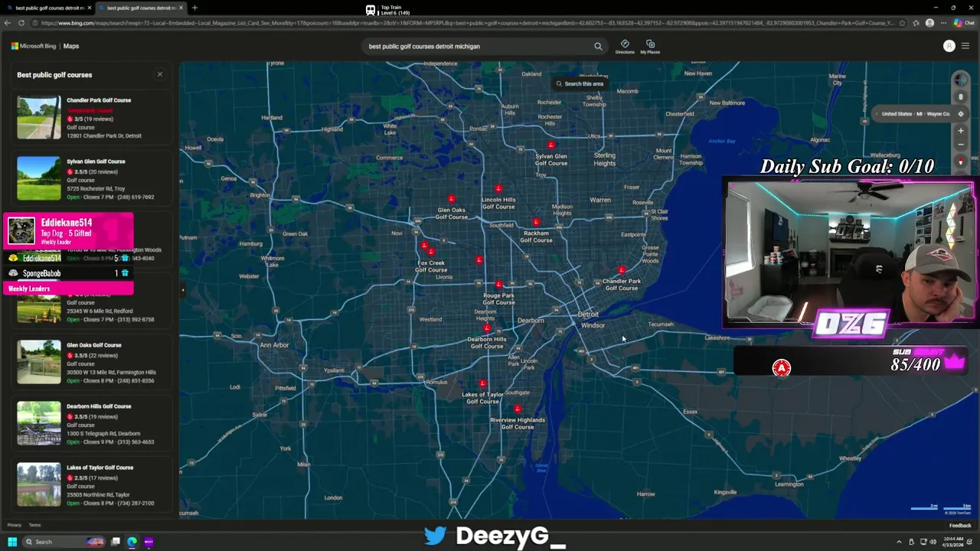Click the Dearborn Hills Golf Course thumbnail
Screen dimensions: 980x551
click(39, 423)
